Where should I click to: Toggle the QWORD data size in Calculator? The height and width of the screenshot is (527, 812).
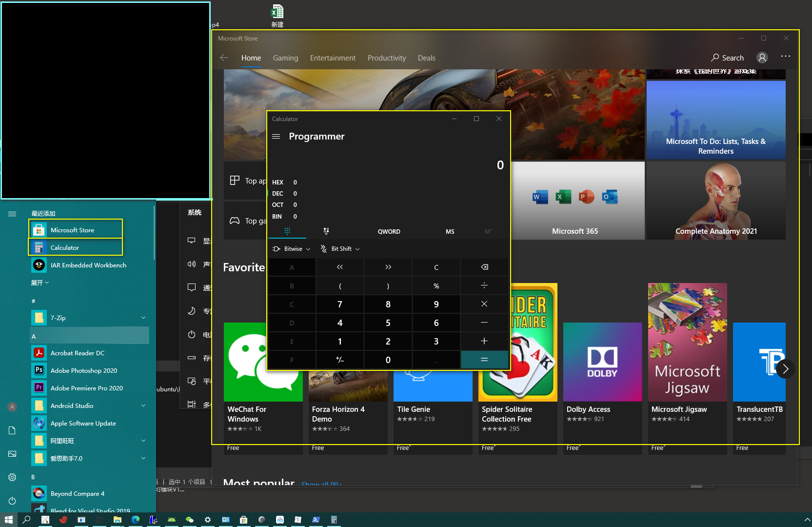click(x=389, y=232)
